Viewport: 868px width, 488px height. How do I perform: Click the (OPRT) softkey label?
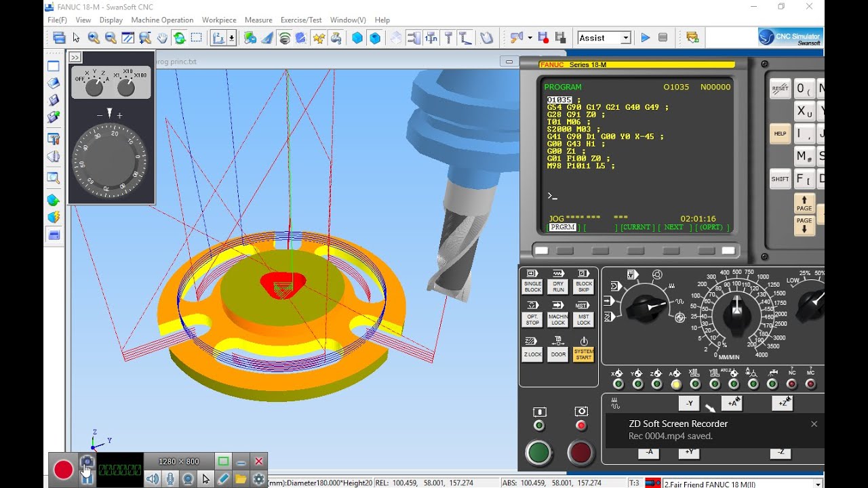(711, 227)
